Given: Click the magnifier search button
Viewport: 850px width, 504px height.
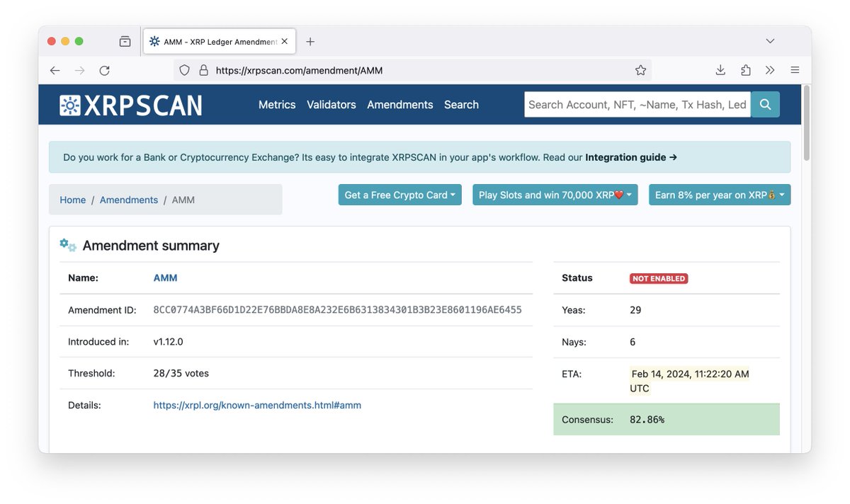Looking at the screenshot, I should (765, 104).
